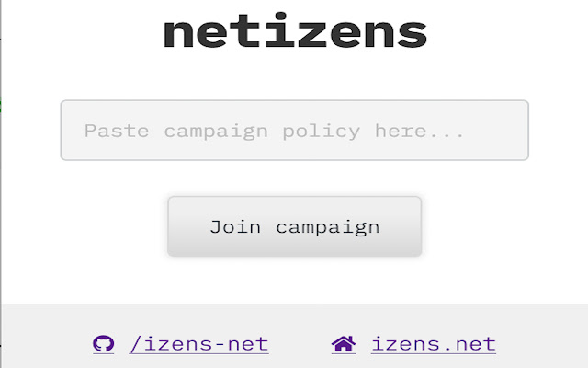Image resolution: width=588 pixels, height=368 pixels.
Task: Click the placeholder text 'Paste campaign policy here...'
Action: point(274,131)
